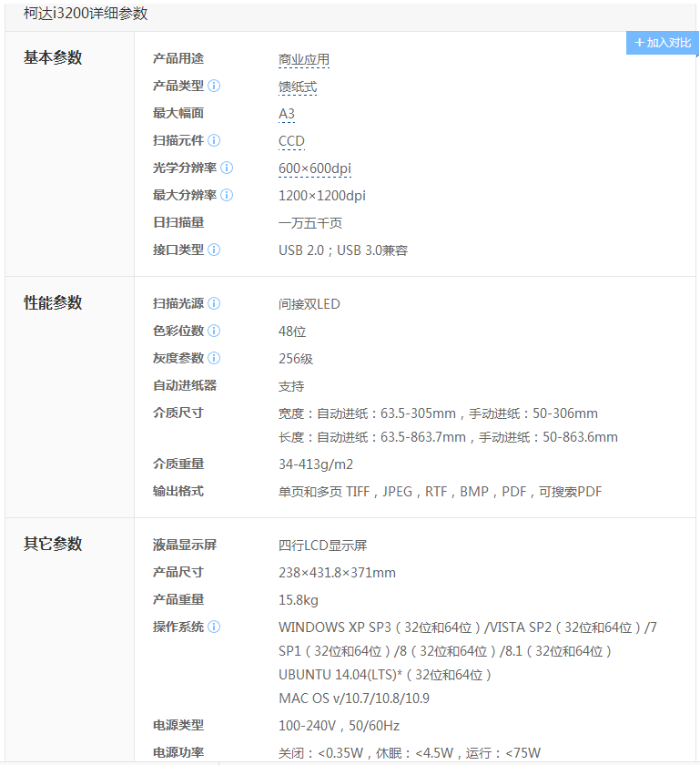This screenshot has width=700, height=765.
Task: Open info icon next to 灰度参数
Action: (214, 358)
